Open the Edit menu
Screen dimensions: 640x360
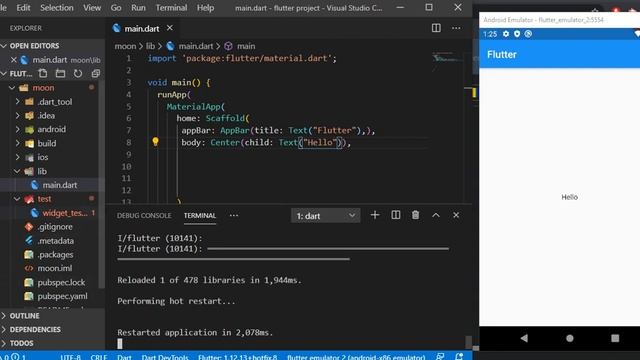23,7
